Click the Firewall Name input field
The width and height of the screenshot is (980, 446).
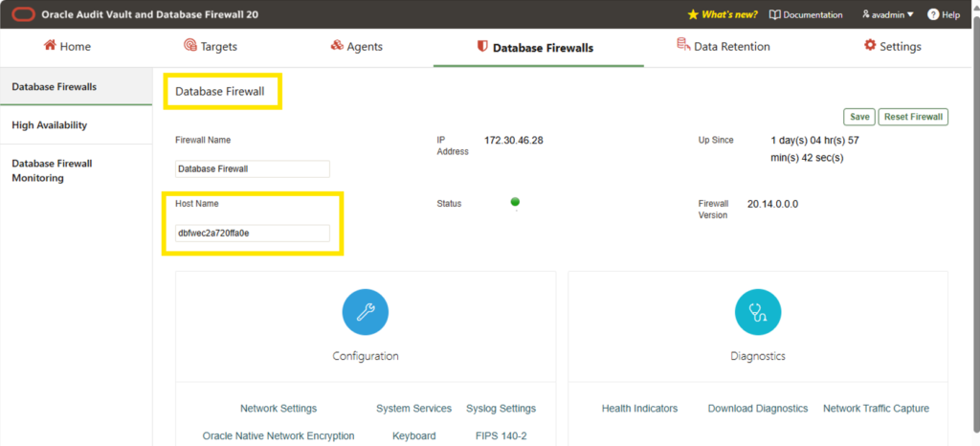(x=253, y=168)
